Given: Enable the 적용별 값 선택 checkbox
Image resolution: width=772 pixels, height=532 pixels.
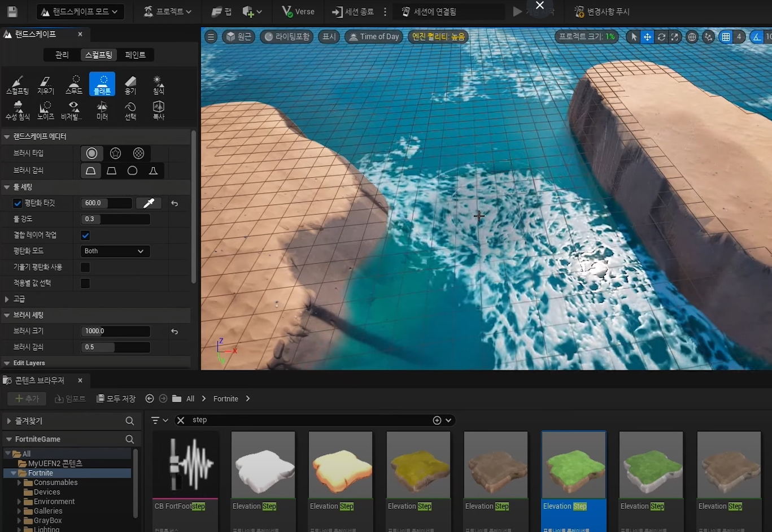Looking at the screenshot, I should pos(85,283).
